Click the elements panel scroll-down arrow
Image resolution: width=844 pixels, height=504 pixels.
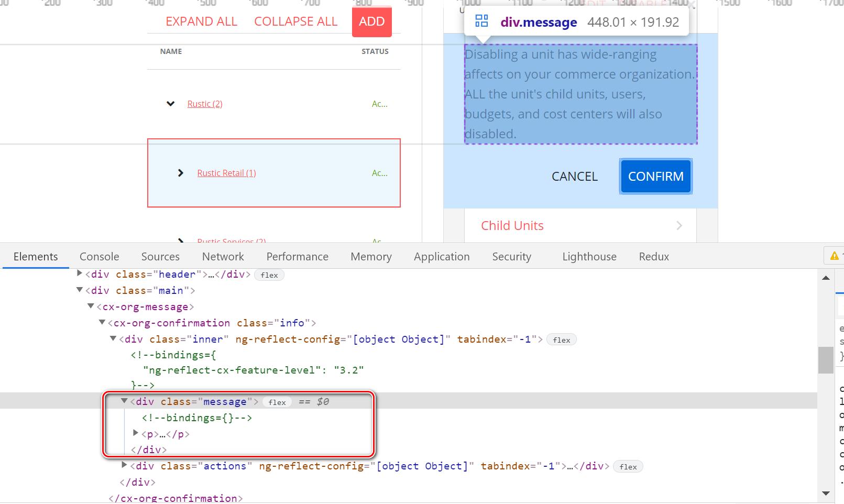coord(826,493)
